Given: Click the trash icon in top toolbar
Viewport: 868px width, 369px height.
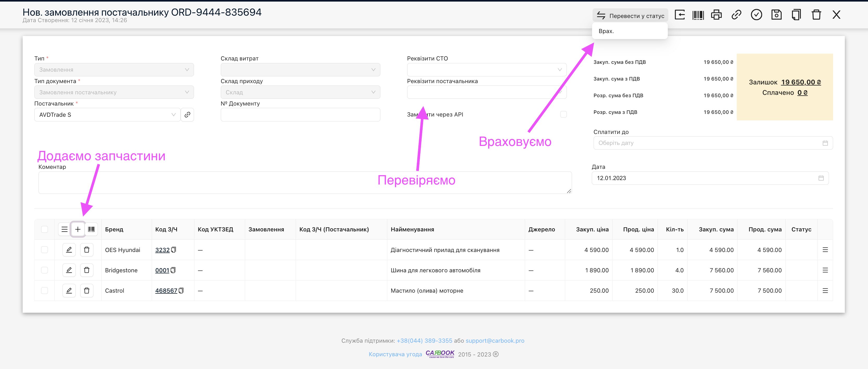Looking at the screenshot, I should [816, 15].
